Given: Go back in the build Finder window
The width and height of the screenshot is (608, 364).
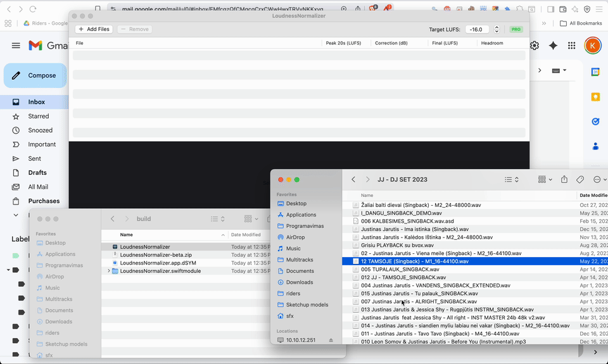Looking at the screenshot, I should [113, 219].
